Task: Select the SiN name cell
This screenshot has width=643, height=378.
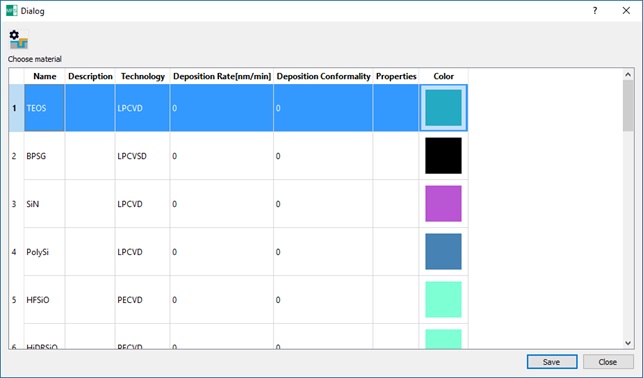Action: pyautogui.click(x=44, y=204)
